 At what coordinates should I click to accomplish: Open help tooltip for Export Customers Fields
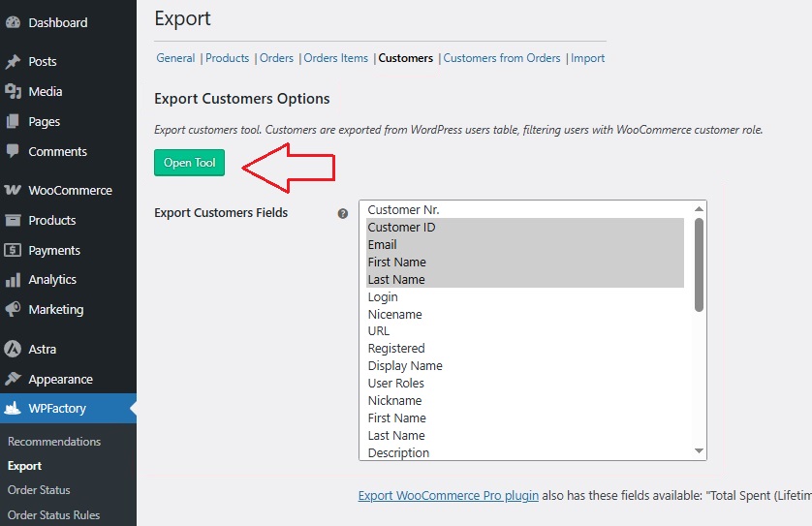(x=342, y=213)
